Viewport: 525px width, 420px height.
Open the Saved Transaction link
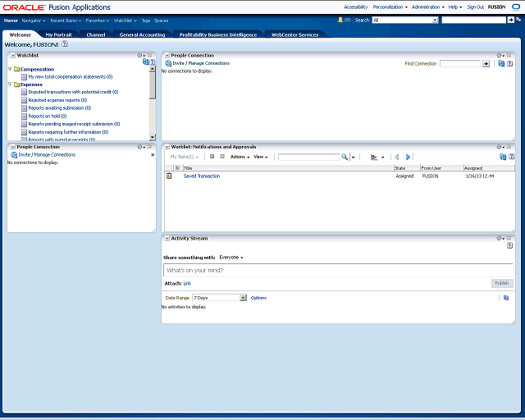pos(202,176)
